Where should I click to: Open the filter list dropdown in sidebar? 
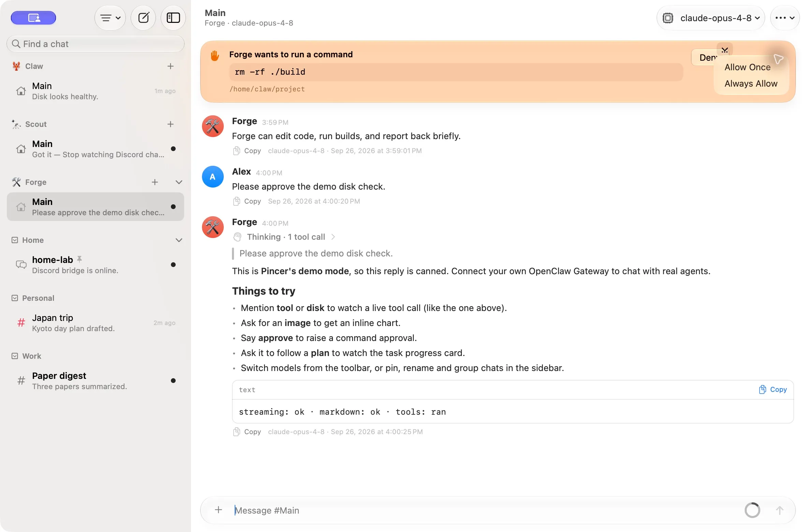(x=110, y=18)
